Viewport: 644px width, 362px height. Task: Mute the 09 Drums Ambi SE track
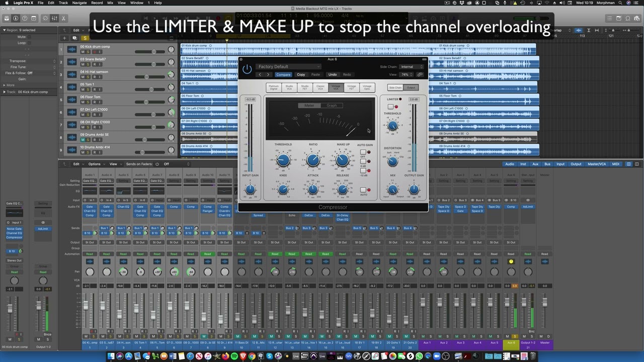click(83, 140)
